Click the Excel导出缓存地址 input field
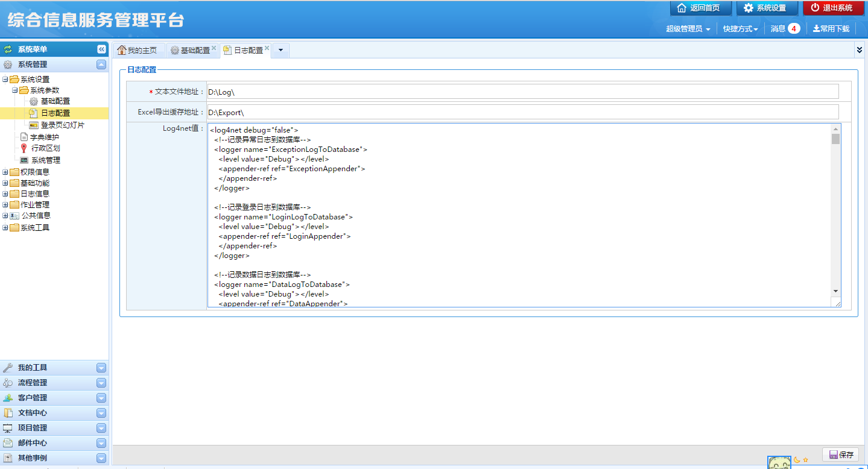 coord(522,112)
